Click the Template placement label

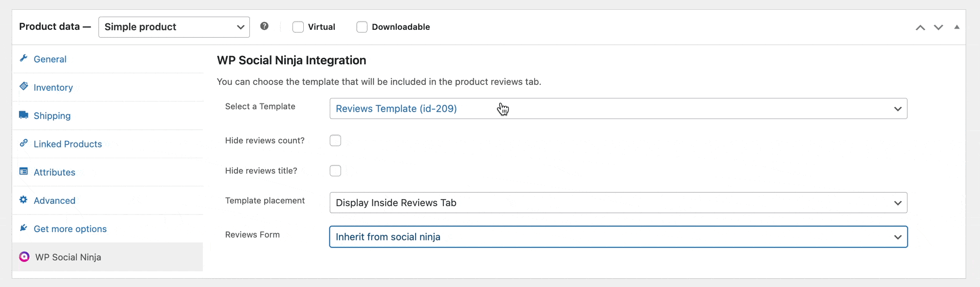265,200
